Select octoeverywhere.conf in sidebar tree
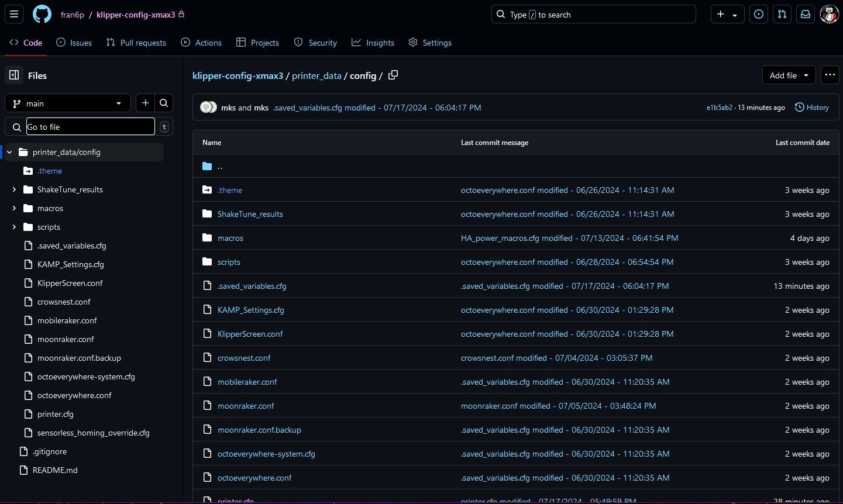Image resolution: width=843 pixels, height=504 pixels. 74,395
